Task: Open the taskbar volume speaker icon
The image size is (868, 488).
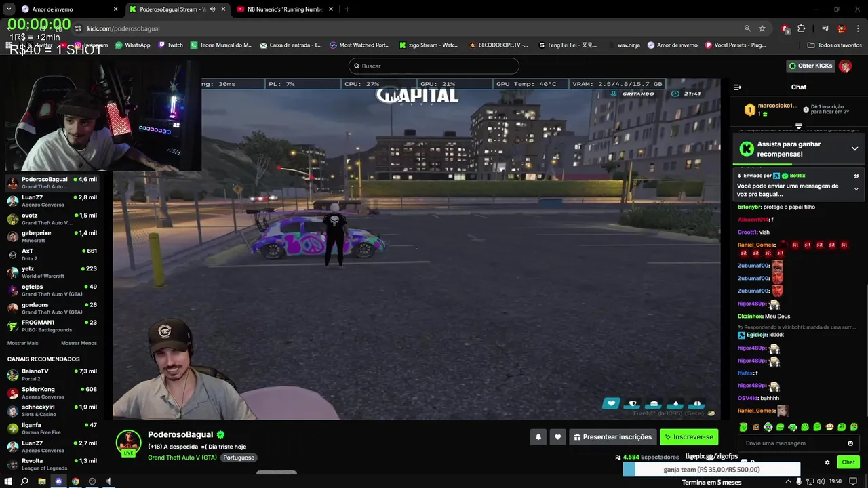Action: (x=822, y=481)
